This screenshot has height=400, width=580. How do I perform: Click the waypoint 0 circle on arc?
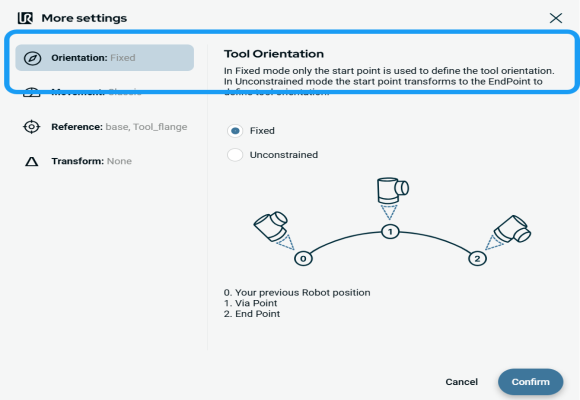click(x=303, y=258)
